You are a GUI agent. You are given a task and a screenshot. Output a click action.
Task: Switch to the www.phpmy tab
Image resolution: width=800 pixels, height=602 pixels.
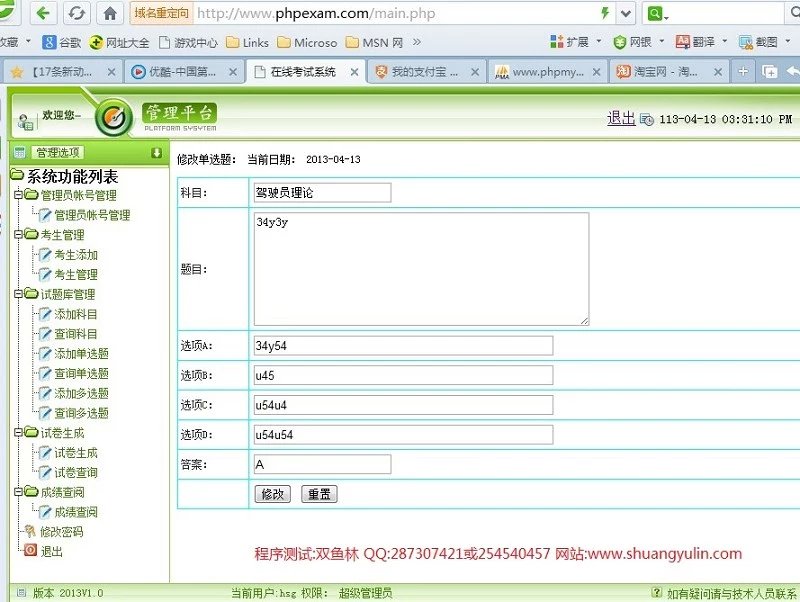(547, 72)
